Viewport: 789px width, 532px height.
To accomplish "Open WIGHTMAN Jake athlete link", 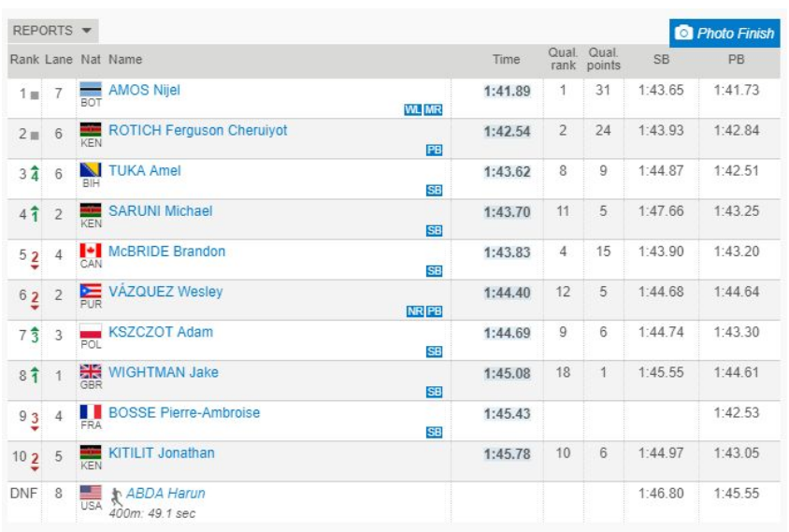I will (x=163, y=372).
